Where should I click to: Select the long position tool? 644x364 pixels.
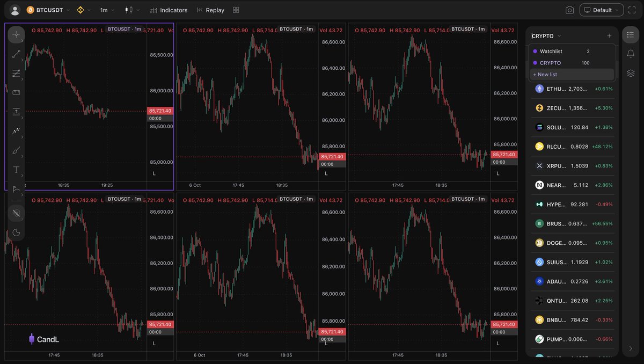tap(16, 112)
